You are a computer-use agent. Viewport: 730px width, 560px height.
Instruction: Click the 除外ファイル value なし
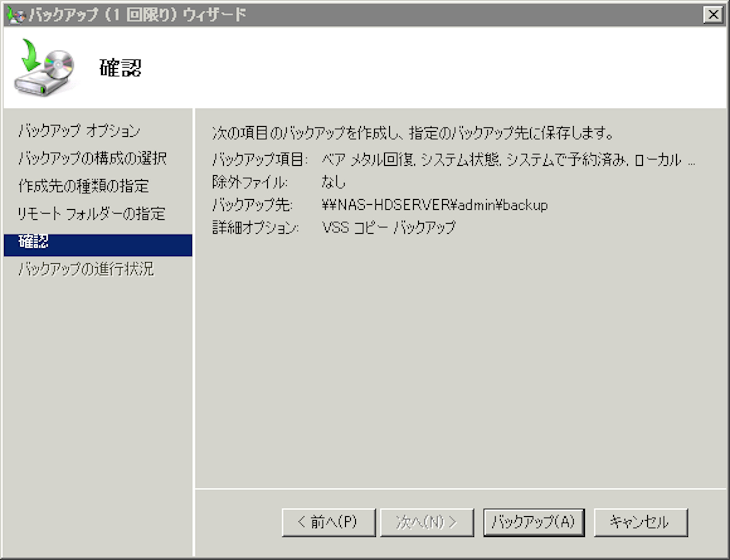click(x=333, y=182)
